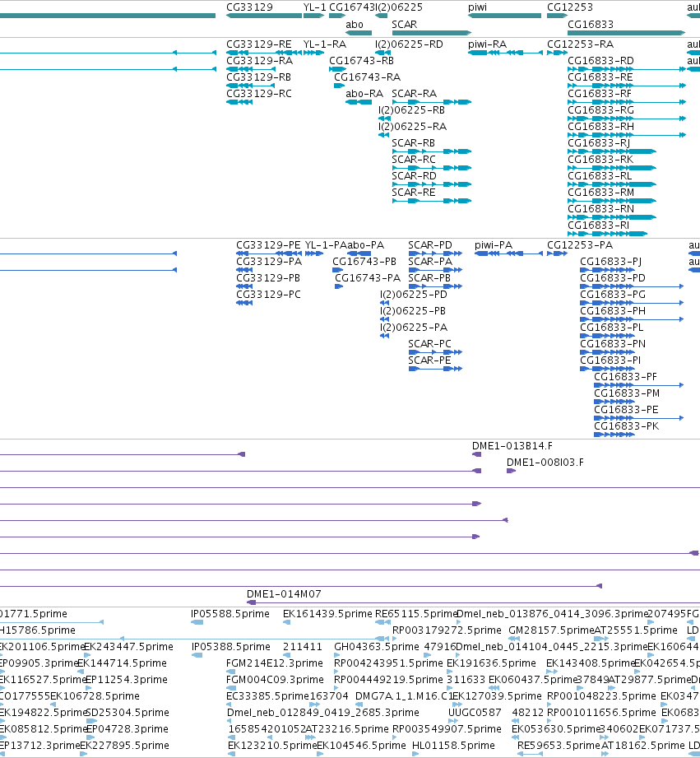Open protein CG16833-PJ
700x758 pixels.
610,262
